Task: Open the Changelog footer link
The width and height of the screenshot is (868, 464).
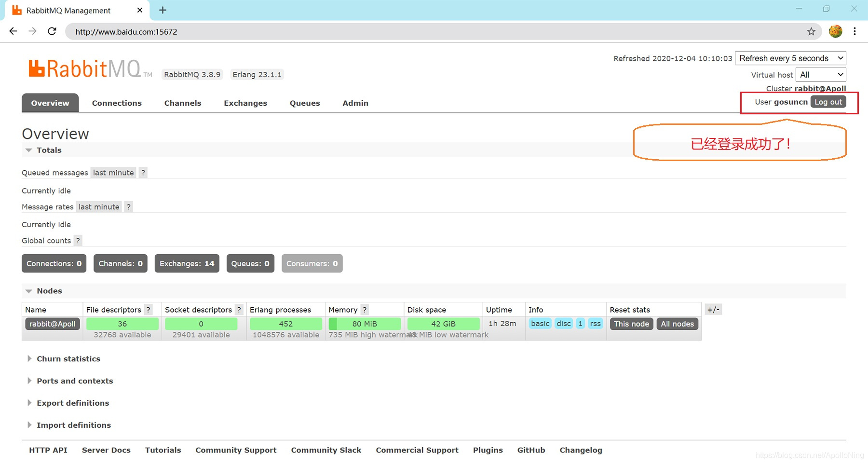Action: (x=581, y=450)
